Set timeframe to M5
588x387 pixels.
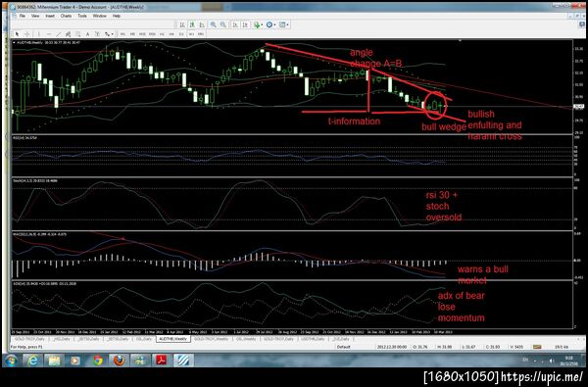pos(132,34)
